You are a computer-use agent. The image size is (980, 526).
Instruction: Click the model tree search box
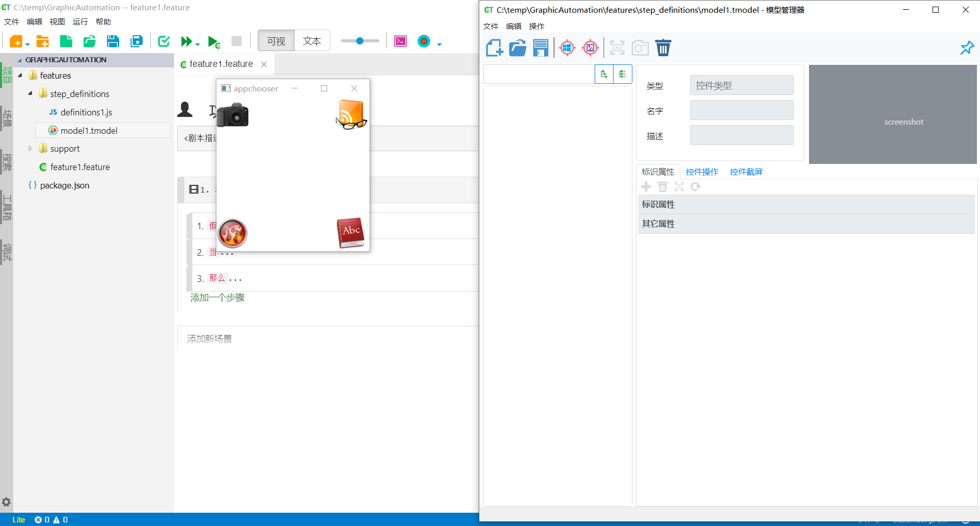[539, 74]
